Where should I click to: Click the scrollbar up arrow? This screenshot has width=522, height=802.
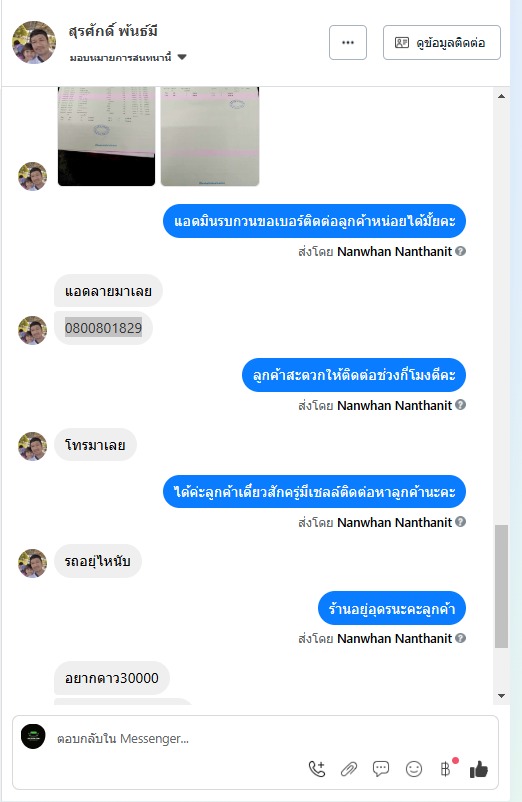(x=502, y=96)
